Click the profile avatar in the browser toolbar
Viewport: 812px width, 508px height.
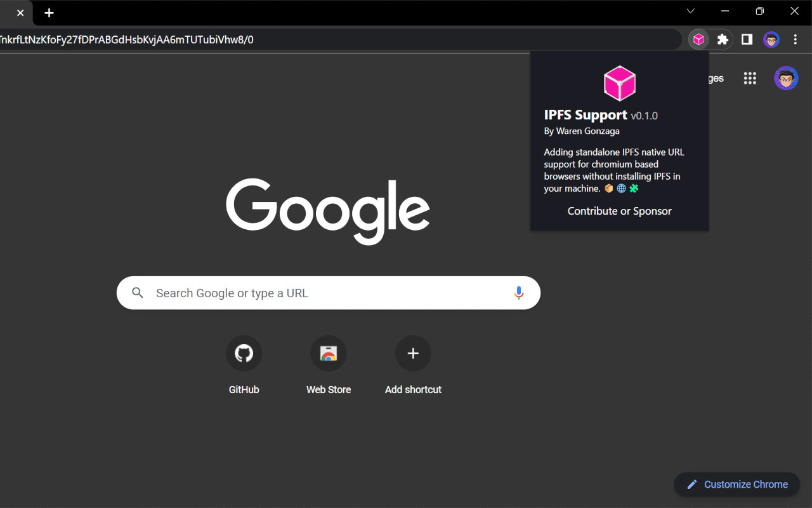[x=771, y=39]
